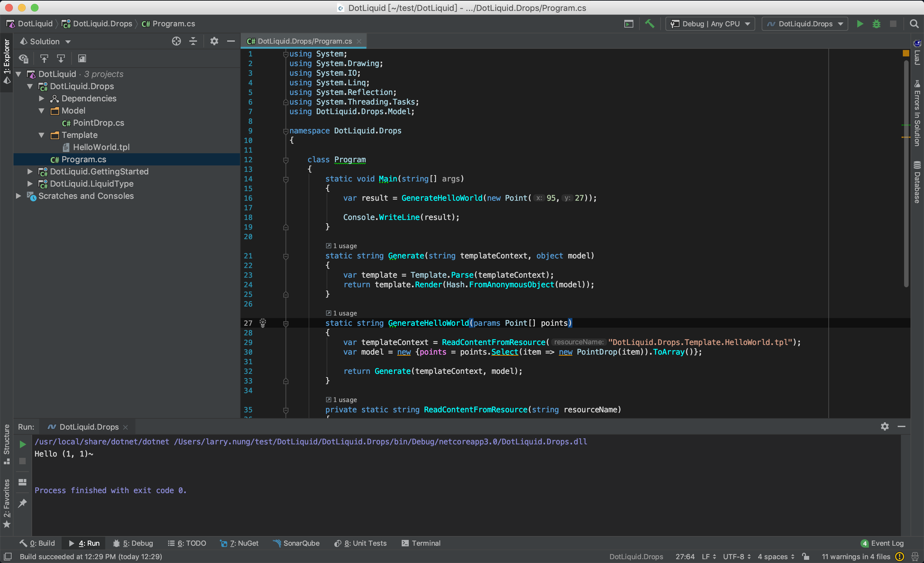
Task: Fold the Generate method on line 21
Action: (x=286, y=256)
